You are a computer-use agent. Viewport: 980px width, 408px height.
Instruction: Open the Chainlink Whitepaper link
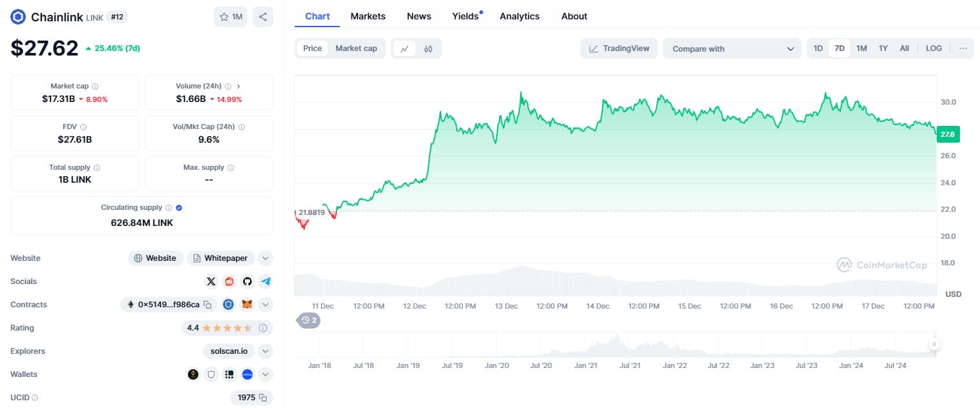[220, 258]
